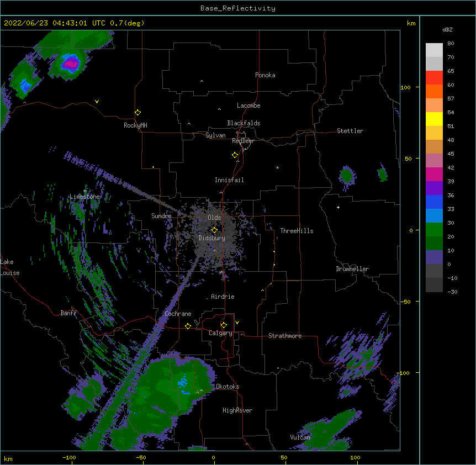
Task: Click the Innisfail town label
Action: pyautogui.click(x=229, y=180)
